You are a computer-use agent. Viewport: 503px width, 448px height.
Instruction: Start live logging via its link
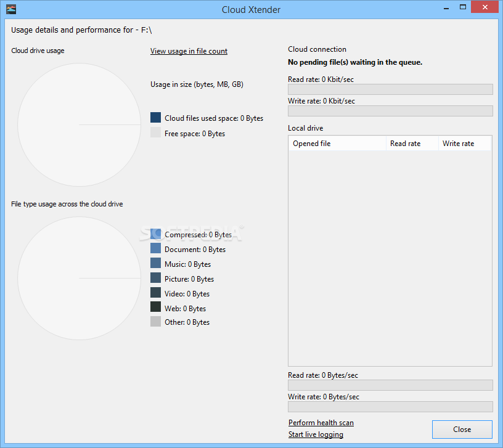(x=316, y=434)
